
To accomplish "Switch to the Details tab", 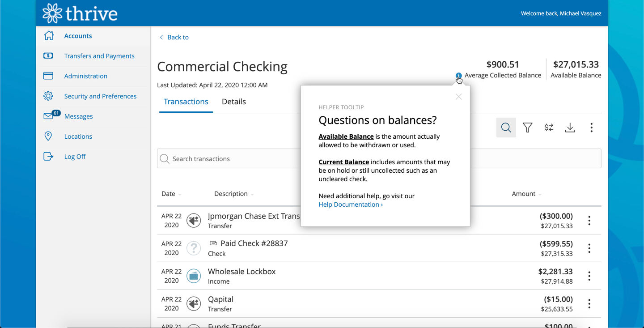I will pos(233,102).
